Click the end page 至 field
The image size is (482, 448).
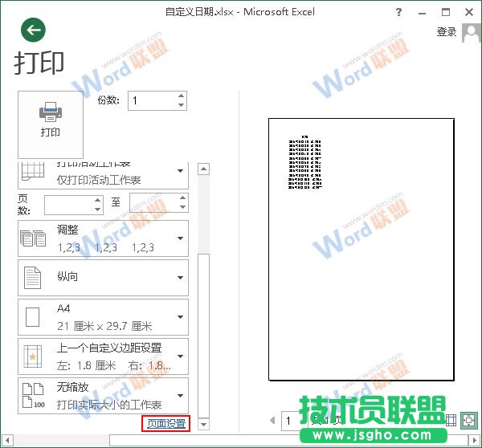point(154,202)
